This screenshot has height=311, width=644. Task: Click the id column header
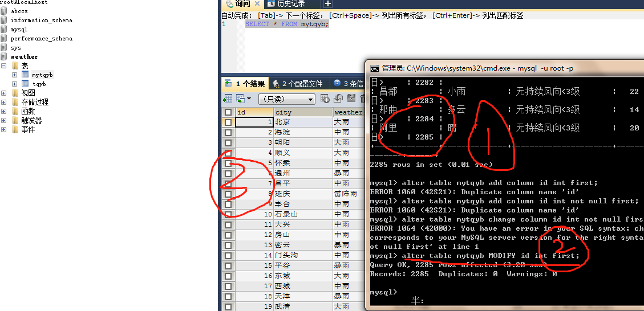254,112
